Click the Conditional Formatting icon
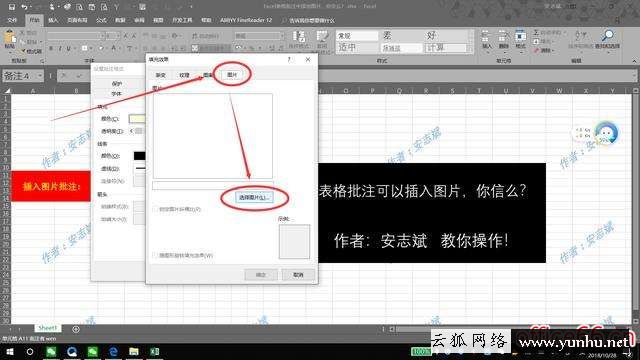 pyautogui.click(x=298, y=37)
